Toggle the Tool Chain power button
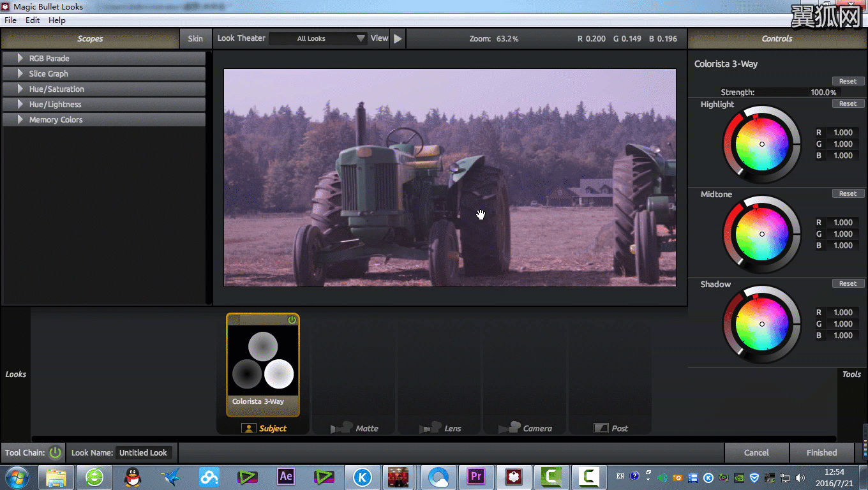Viewport: 868px width, 490px height. click(56, 453)
